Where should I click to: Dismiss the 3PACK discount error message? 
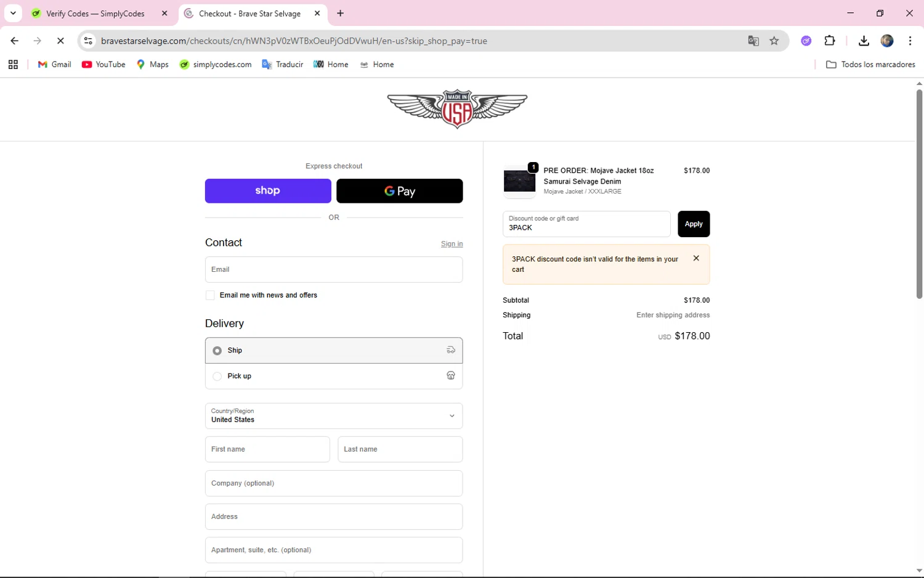[x=696, y=258]
